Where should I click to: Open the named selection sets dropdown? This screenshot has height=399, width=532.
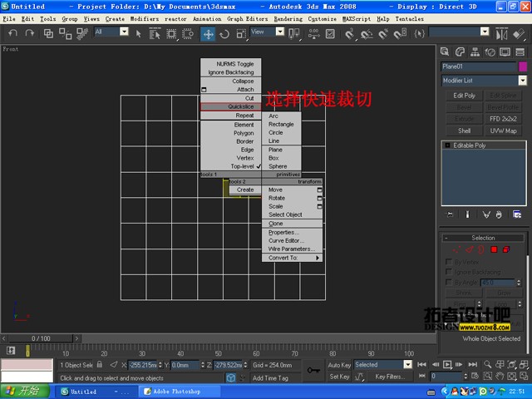pyautogui.click(x=485, y=32)
